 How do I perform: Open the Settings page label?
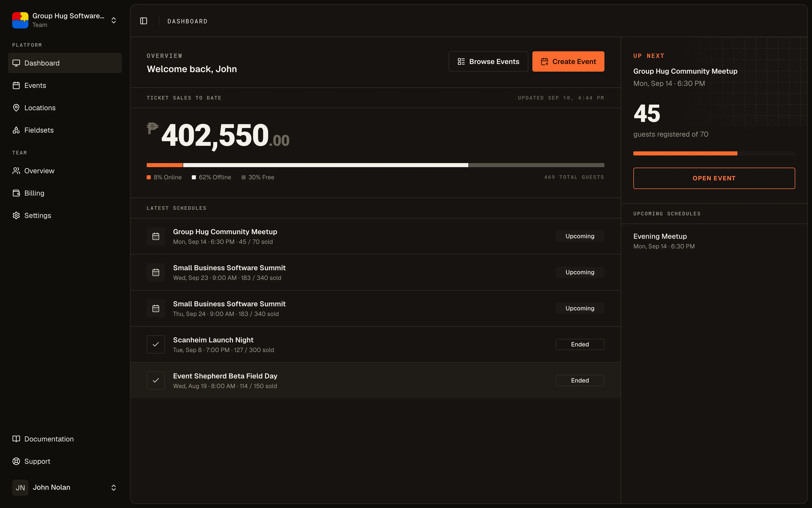pos(38,215)
